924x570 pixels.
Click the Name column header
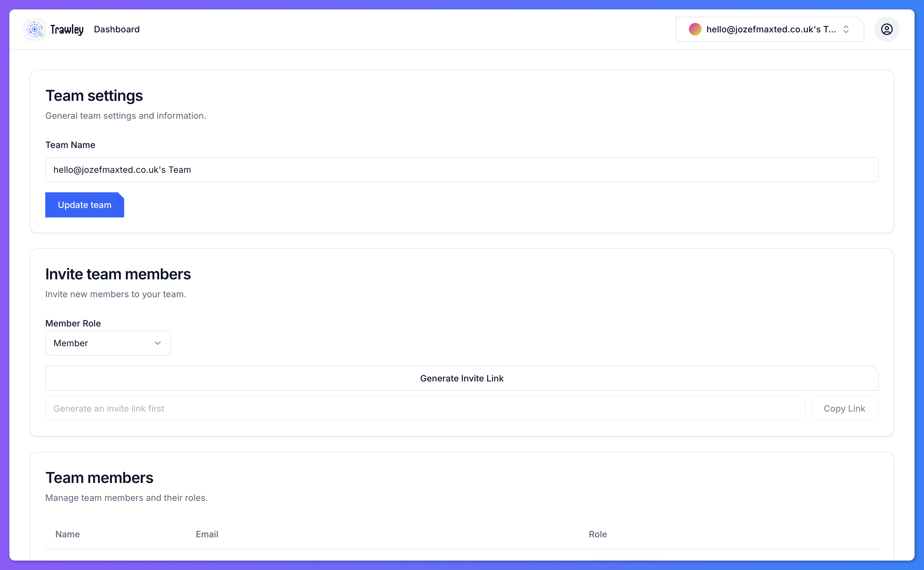click(68, 534)
